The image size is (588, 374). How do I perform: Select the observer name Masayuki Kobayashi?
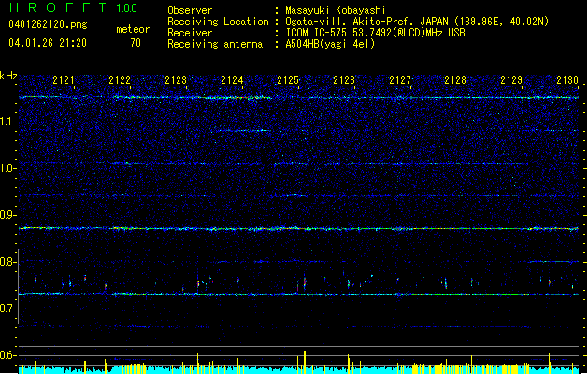point(336,10)
